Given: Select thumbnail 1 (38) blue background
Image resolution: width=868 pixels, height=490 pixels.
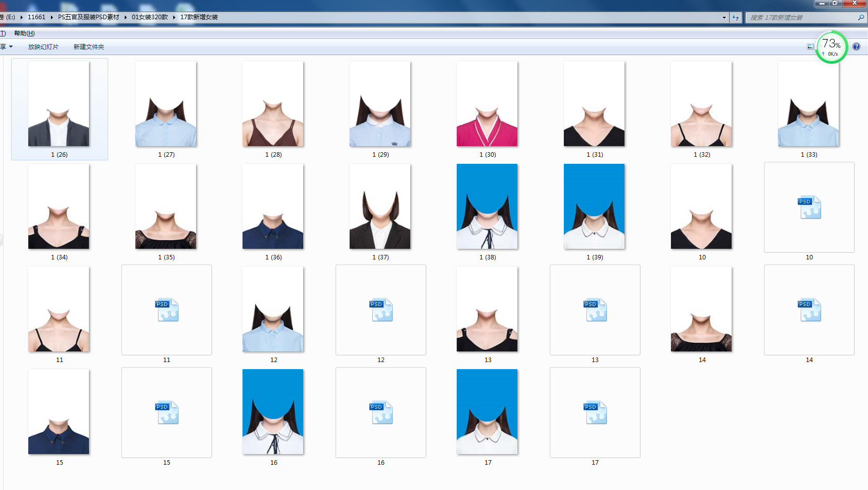Looking at the screenshot, I should 487,206.
